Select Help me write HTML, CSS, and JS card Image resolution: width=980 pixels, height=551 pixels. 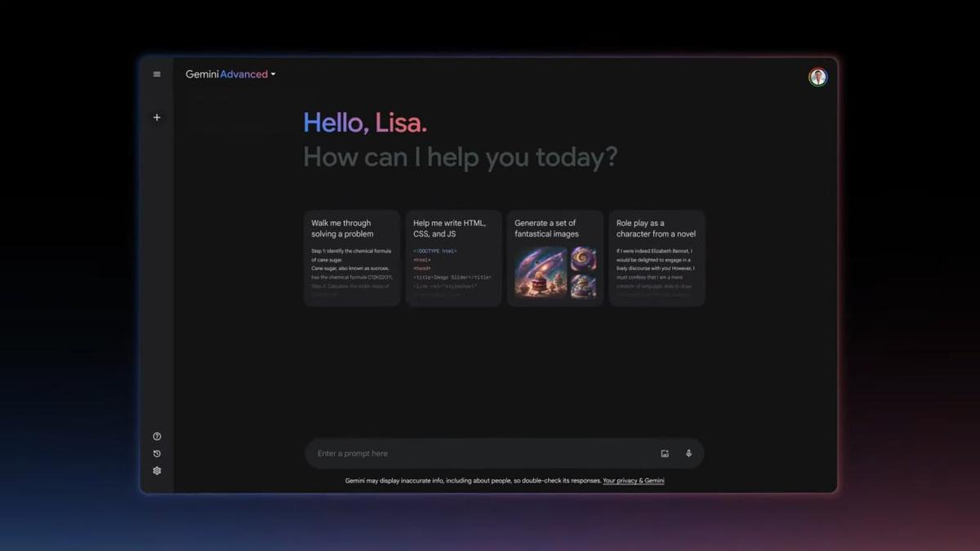(453, 258)
